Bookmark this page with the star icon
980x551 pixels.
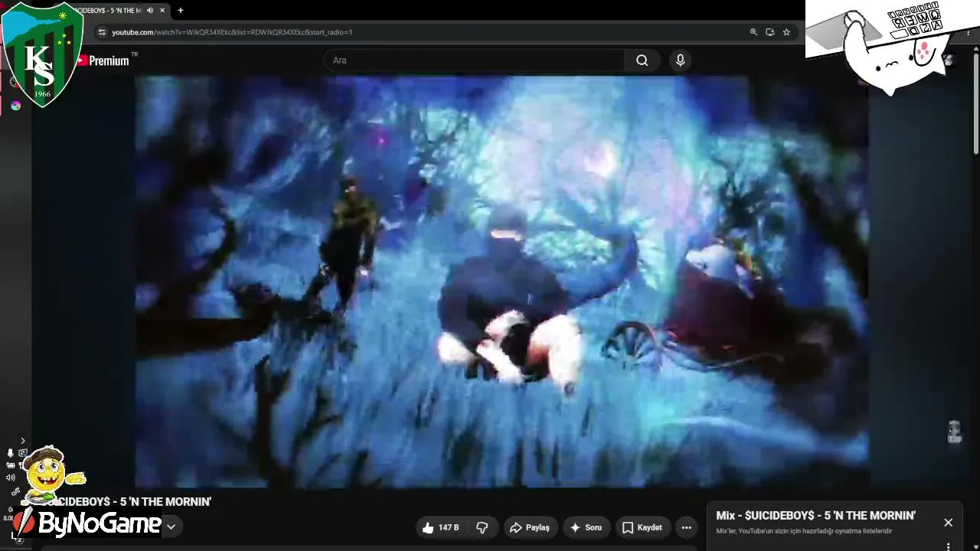click(x=786, y=32)
